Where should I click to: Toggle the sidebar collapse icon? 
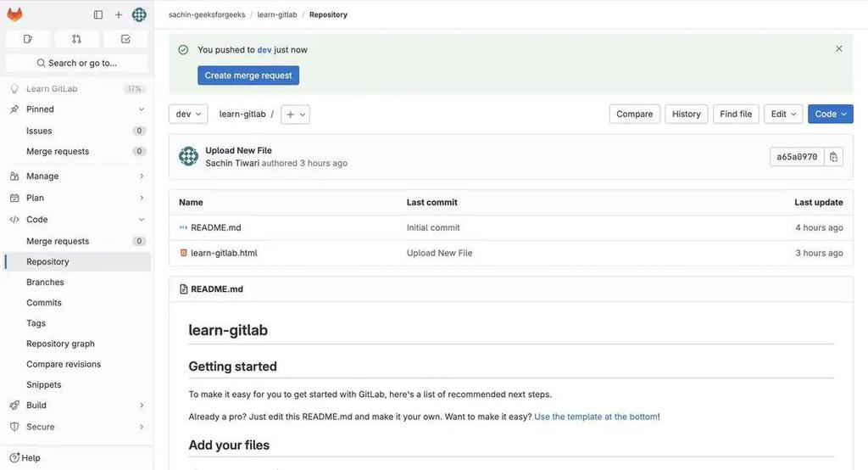point(98,14)
